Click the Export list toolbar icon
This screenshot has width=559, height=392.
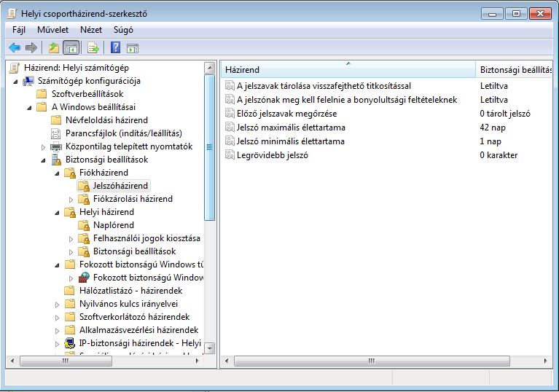[93, 47]
